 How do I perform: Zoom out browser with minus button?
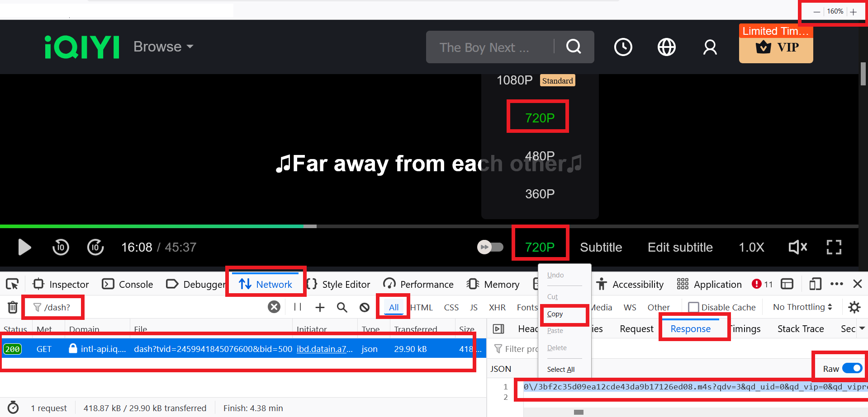(816, 12)
